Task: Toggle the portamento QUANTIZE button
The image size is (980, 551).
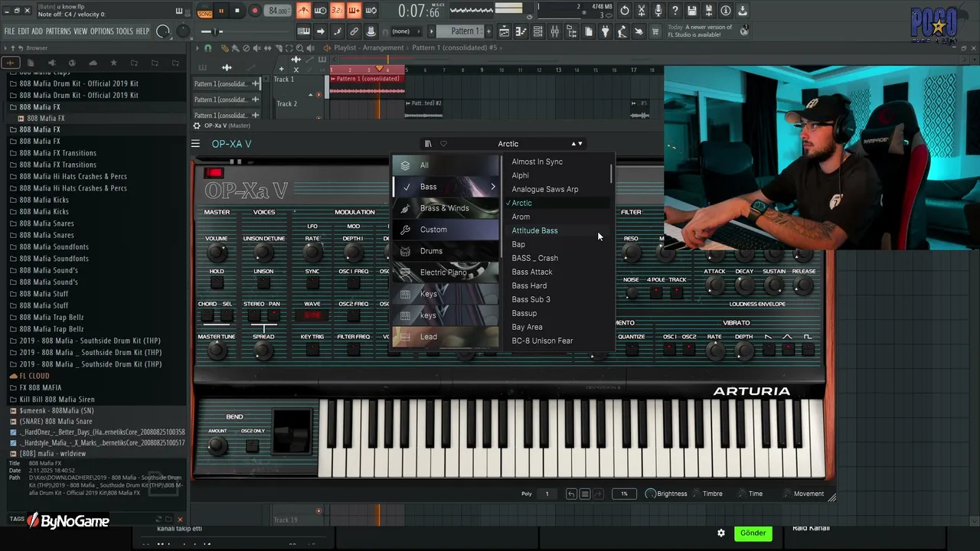Action: 632,349
